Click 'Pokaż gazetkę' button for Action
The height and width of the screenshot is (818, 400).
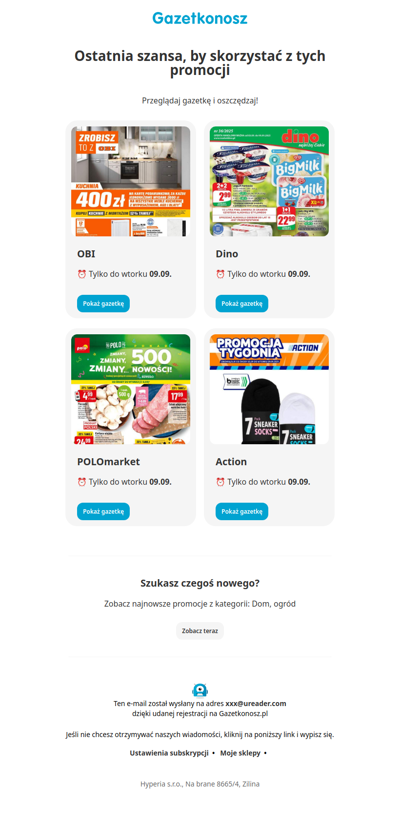tap(242, 512)
